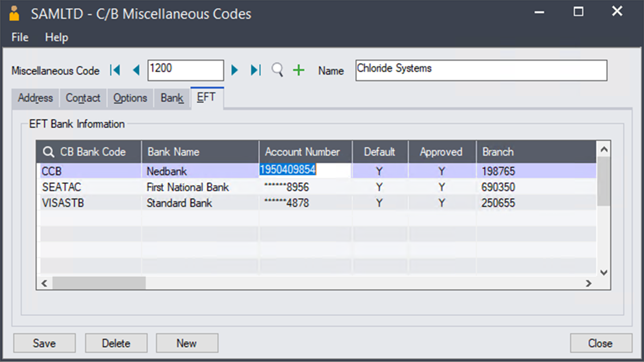Toggle the Default value for Standard Bank
The image size is (644, 362).
pos(379,202)
